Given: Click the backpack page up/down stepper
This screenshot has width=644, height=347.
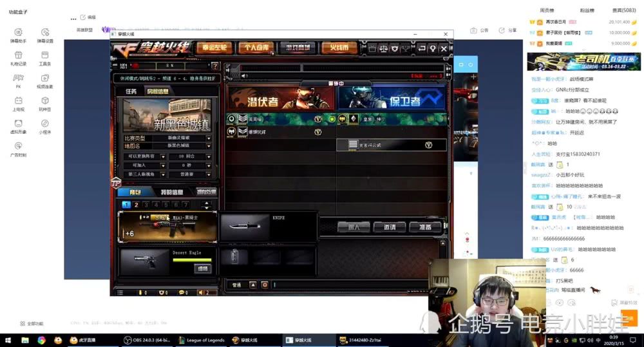Looking at the screenshot, I should (x=207, y=205).
